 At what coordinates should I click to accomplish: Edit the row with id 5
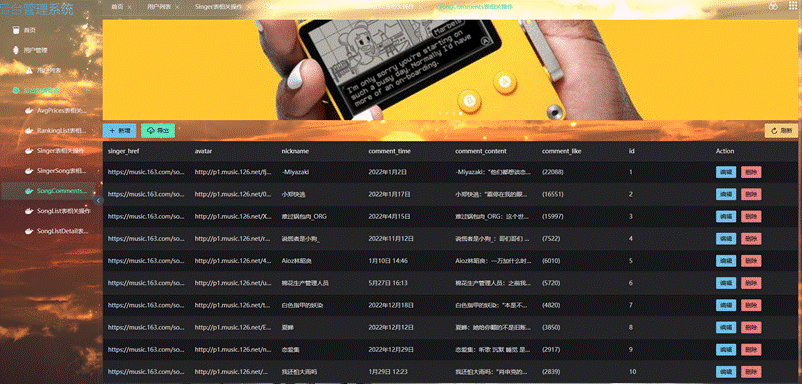pos(726,261)
